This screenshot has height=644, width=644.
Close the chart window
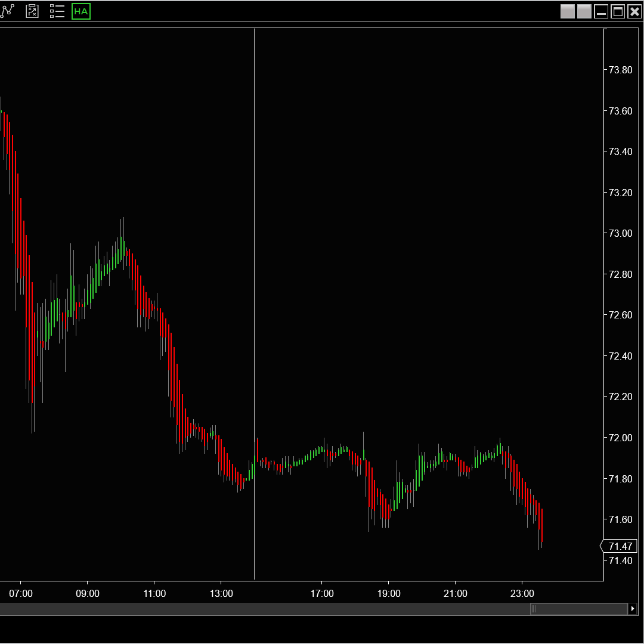(634, 11)
